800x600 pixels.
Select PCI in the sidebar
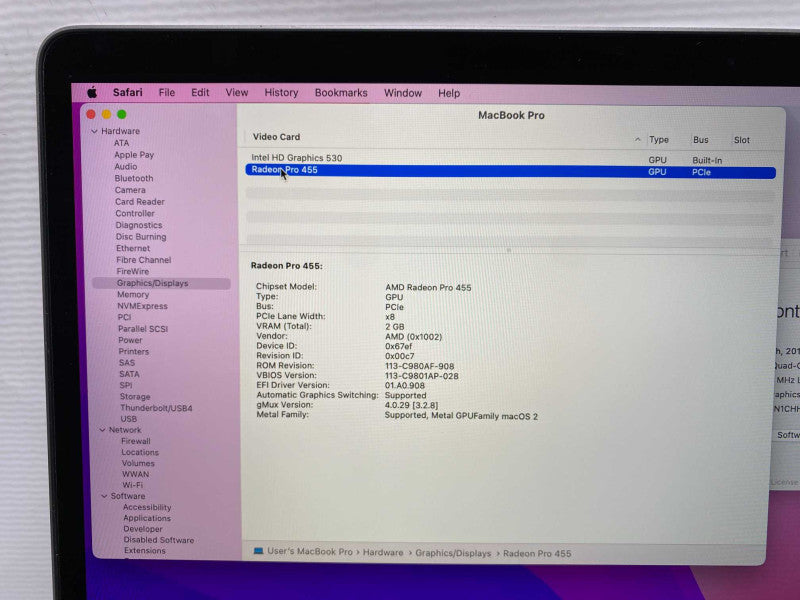click(x=124, y=317)
